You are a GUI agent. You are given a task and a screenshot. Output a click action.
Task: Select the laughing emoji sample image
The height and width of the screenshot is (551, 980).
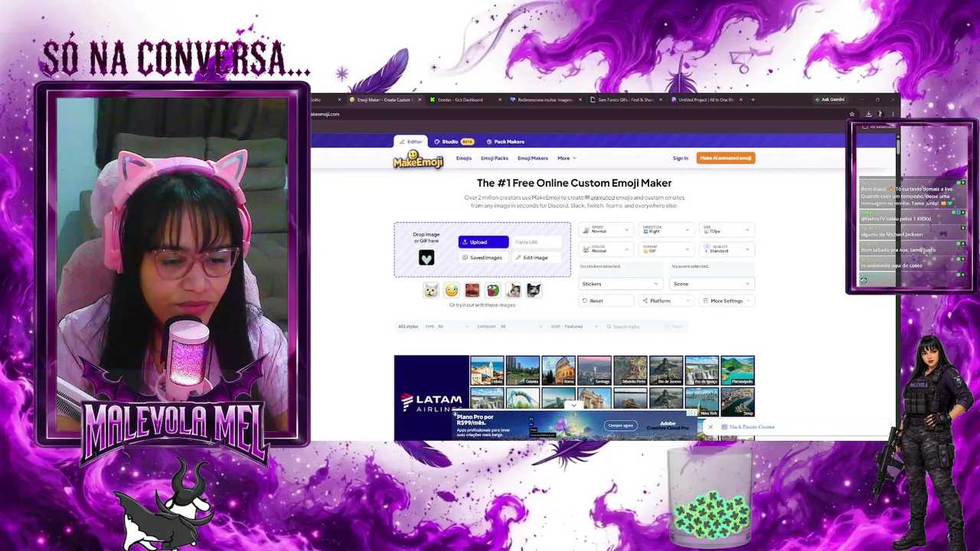click(x=452, y=290)
